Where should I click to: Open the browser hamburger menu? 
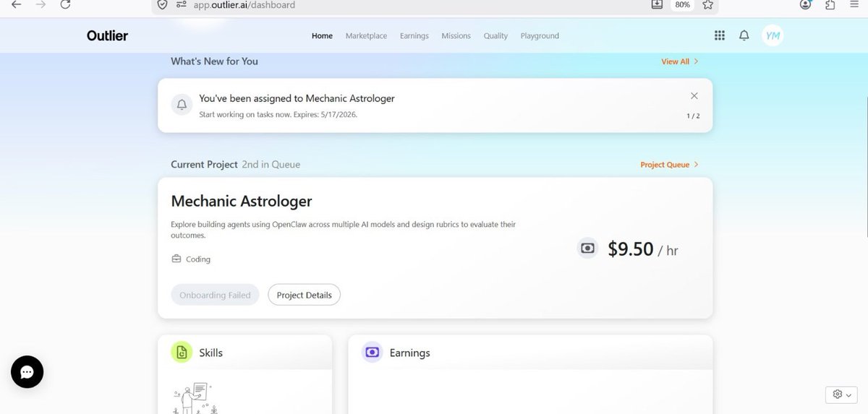point(854,4)
